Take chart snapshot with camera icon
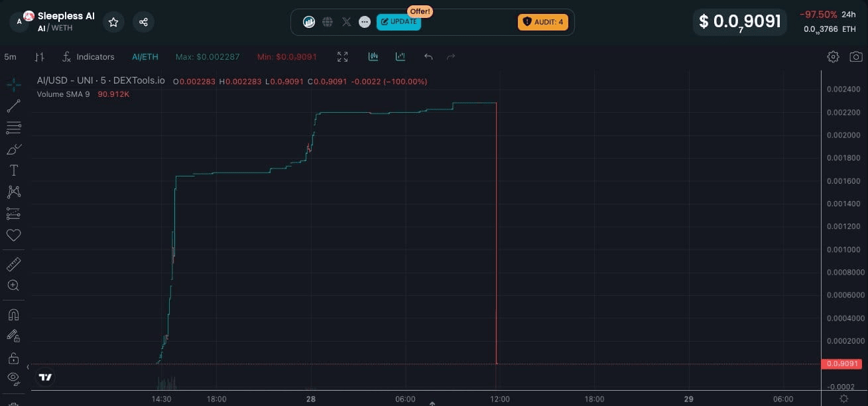 (x=855, y=56)
